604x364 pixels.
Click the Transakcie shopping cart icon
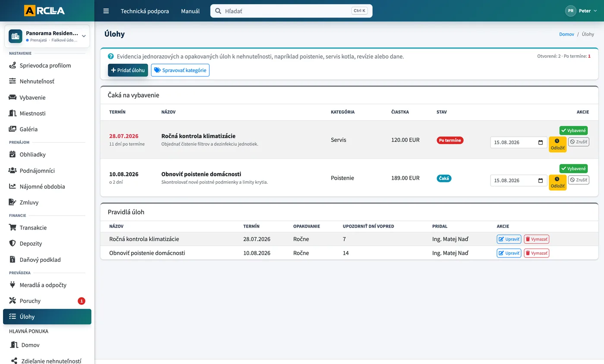[13, 227]
